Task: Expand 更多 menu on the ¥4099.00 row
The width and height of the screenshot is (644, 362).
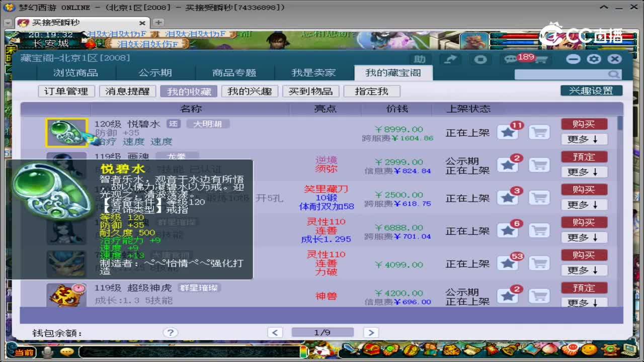Action: [x=584, y=270]
